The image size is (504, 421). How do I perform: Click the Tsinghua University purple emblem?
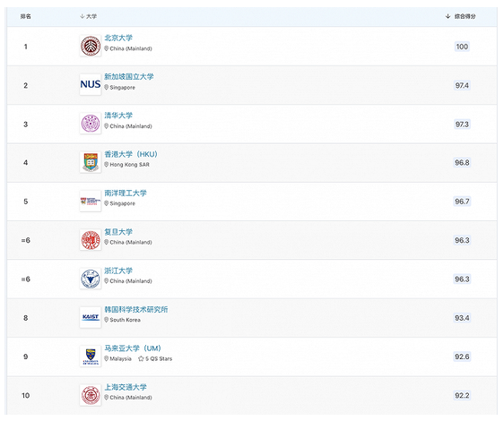click(x=91, y=124)
